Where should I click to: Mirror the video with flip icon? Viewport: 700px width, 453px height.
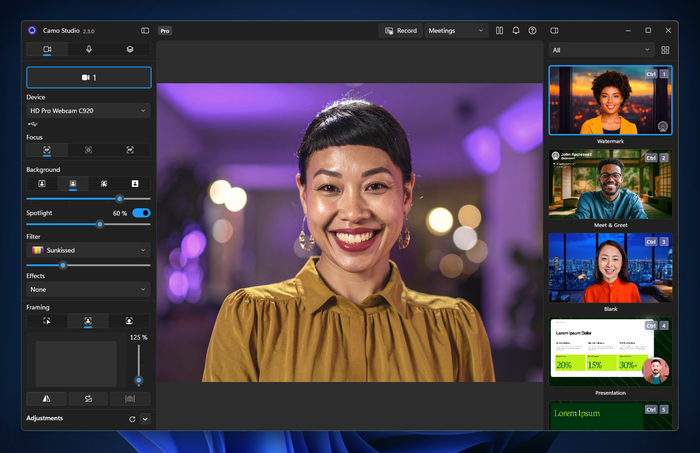tap(46, 399)
